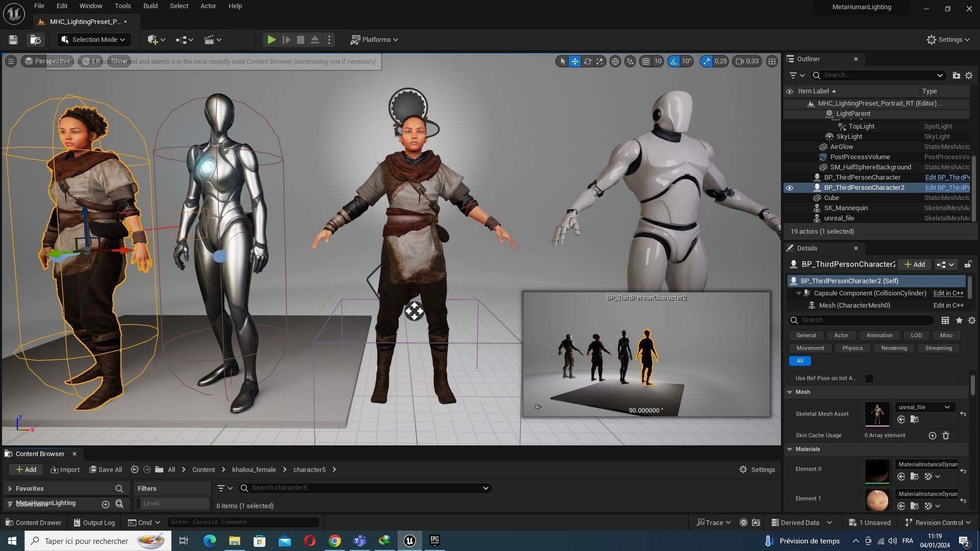
Task: Open the Build menu
Action: tap(150, 6)
